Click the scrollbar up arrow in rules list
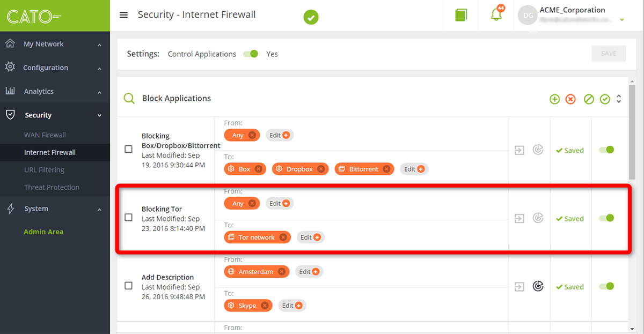Screen dimensions: 644x334 (632, 81)
